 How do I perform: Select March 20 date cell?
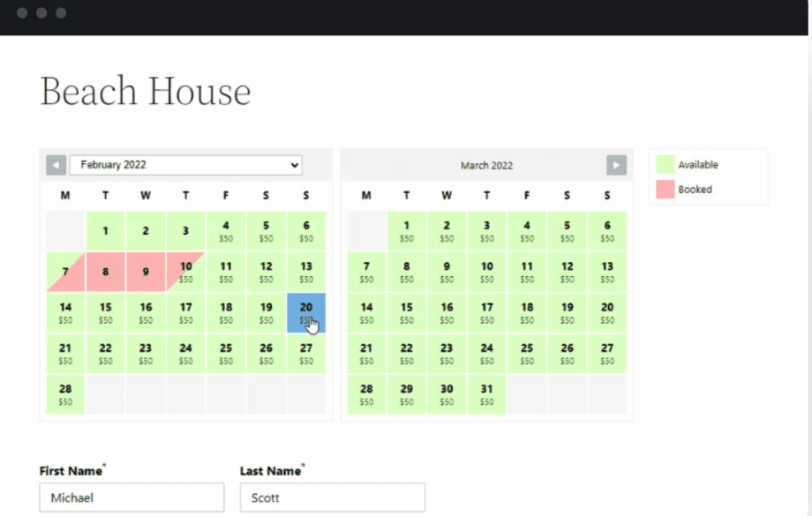point(607,312)
